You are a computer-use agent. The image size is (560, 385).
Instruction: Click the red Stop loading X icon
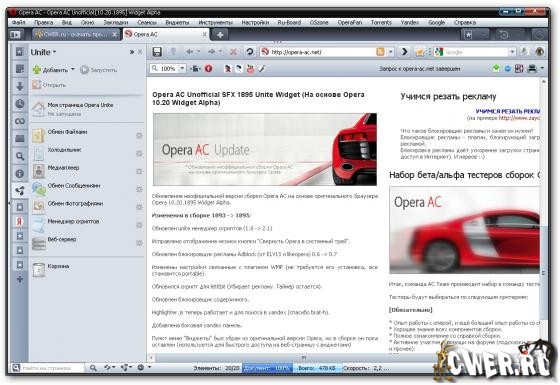233,52
